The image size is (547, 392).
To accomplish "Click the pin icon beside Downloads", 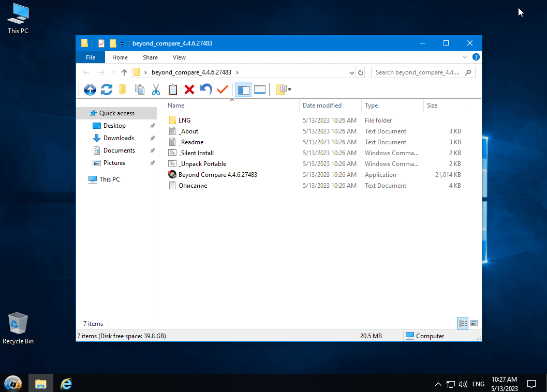I will click(x=153, y=138).
